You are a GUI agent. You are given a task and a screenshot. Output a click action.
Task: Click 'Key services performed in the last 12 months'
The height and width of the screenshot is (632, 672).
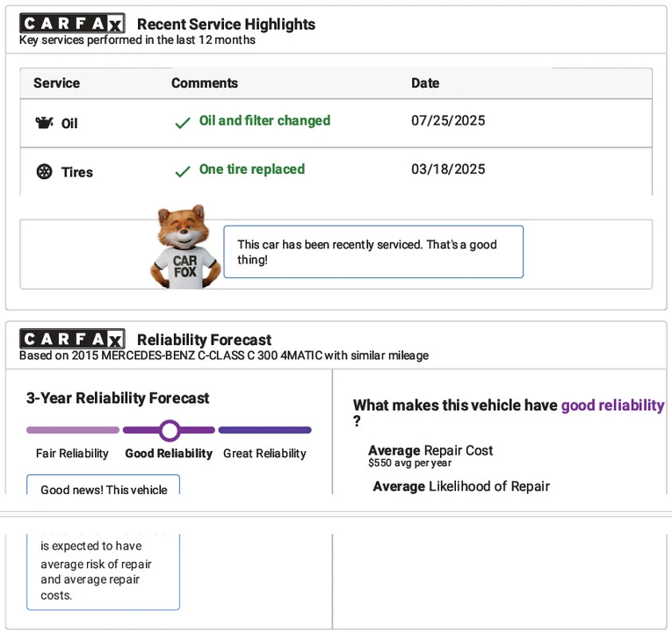[x=137, y=39]
